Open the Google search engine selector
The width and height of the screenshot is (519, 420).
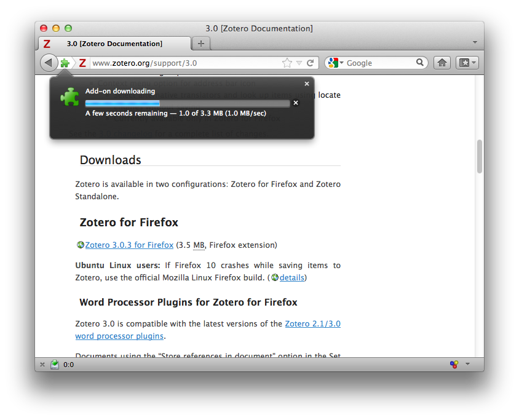tap(336, 63)
